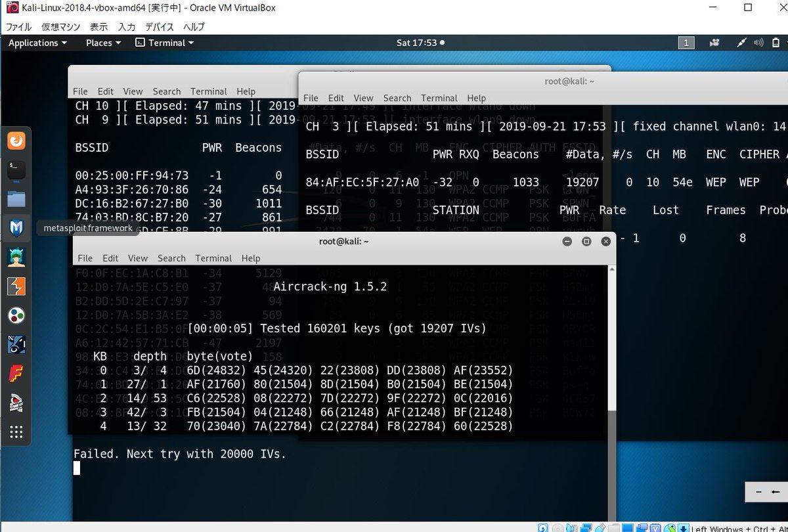Open Help menu in aircrack-ng terminal
The image size is (788, 532).
tap(251, 258)
